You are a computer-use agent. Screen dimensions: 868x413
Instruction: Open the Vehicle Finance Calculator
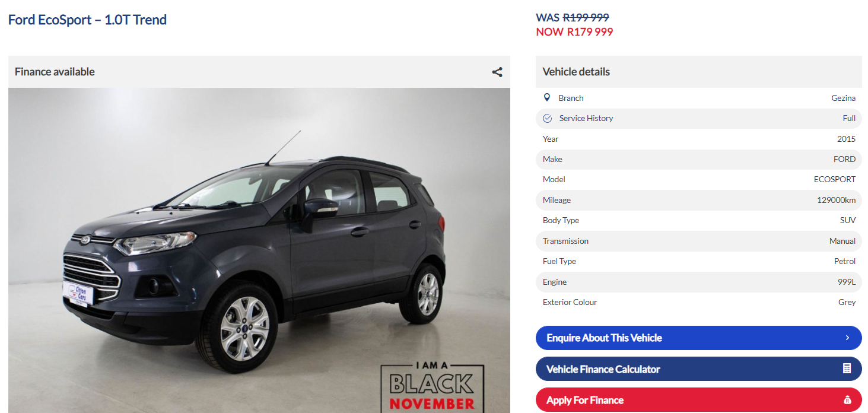698,368
